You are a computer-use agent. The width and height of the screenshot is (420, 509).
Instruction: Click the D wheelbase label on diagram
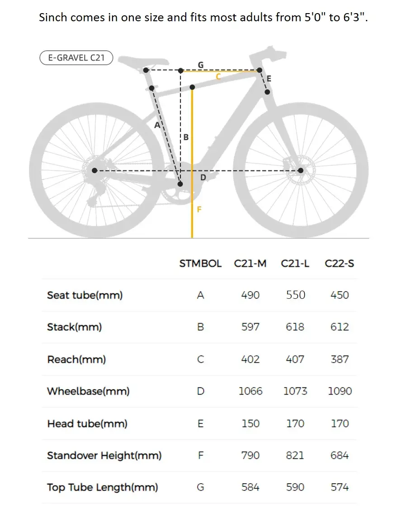pos(203,178)
